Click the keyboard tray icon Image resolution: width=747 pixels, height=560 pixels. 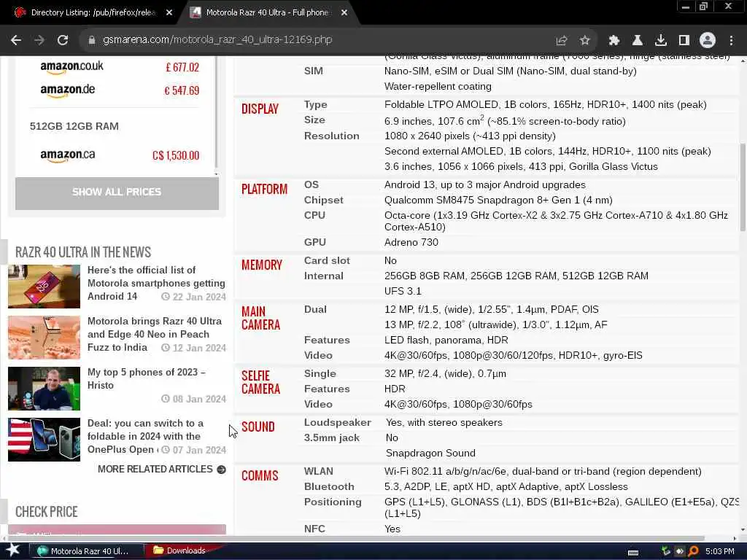pos(633,552)
